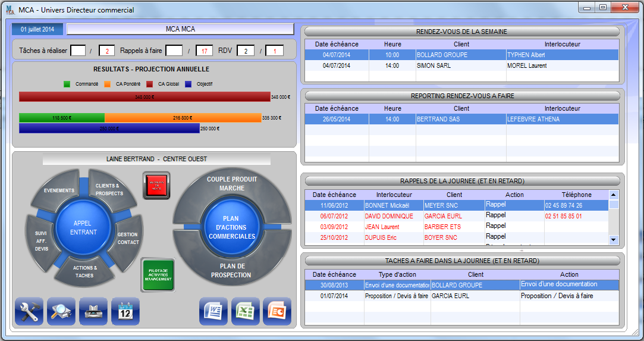Select the BONNET Mickaël reminder row
The height and width of the screenshot is (341, 644).
[x=457, y=205]
